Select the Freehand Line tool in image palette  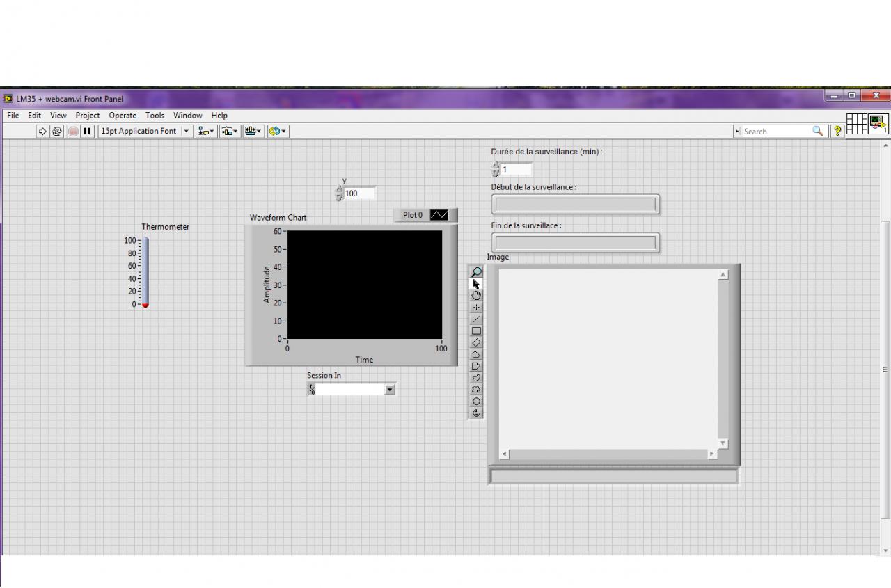476,378
